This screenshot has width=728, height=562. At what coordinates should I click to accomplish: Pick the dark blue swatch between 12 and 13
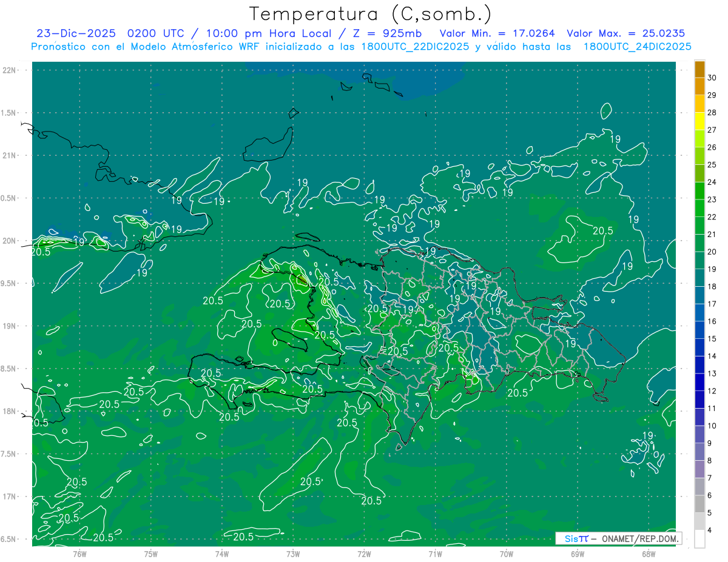pyautogui.click(x=699, y=383)
